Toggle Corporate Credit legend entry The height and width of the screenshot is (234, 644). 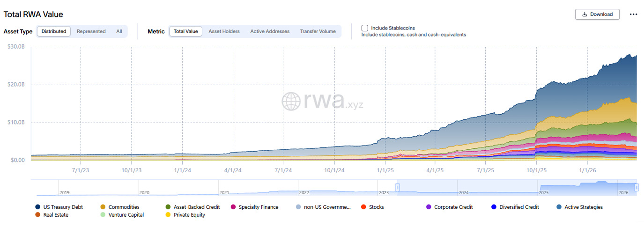pyautogui.click(x=429, y=207)
